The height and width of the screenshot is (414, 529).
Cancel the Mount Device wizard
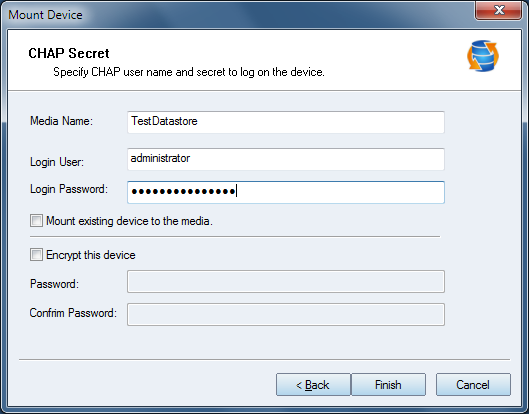[x=473, y=385]
